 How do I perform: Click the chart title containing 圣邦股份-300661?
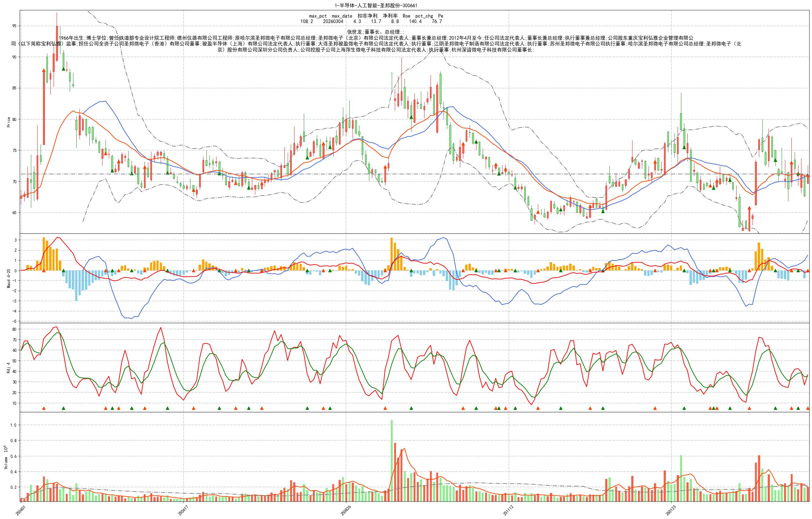[x=376, y=5]
